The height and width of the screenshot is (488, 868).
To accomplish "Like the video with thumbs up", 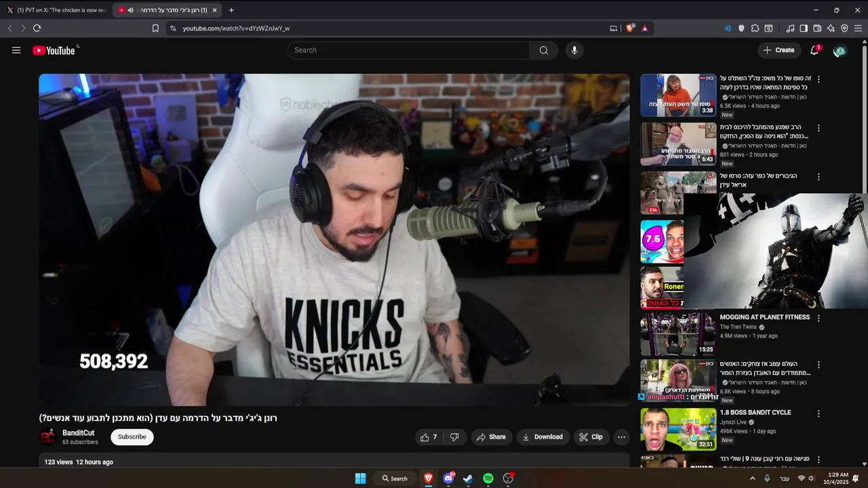I will [429, 437].
